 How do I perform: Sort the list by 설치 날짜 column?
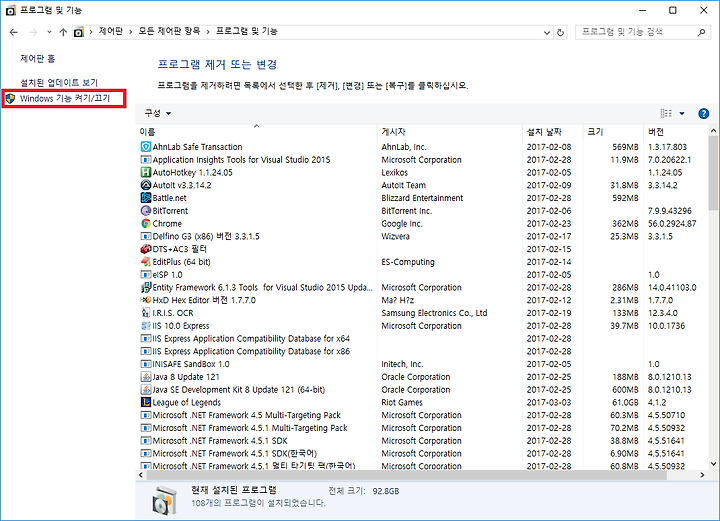pos(553,132)
